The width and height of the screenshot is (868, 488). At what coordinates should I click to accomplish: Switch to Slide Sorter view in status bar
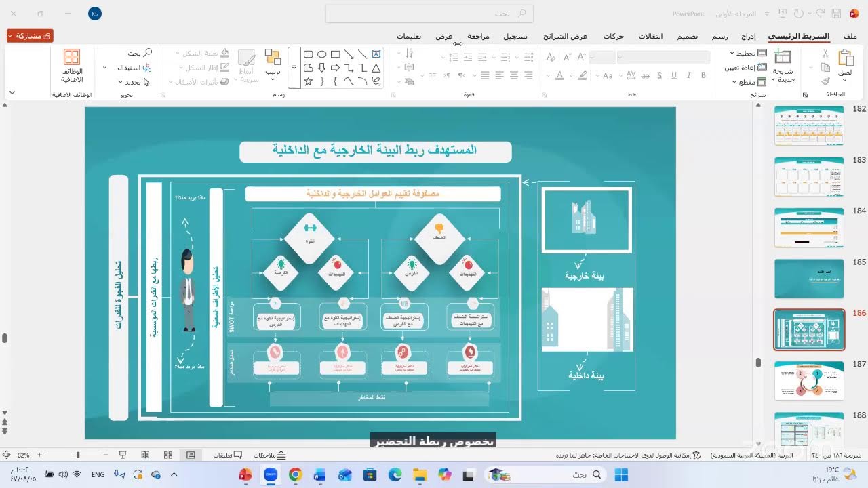pos(168,455)
